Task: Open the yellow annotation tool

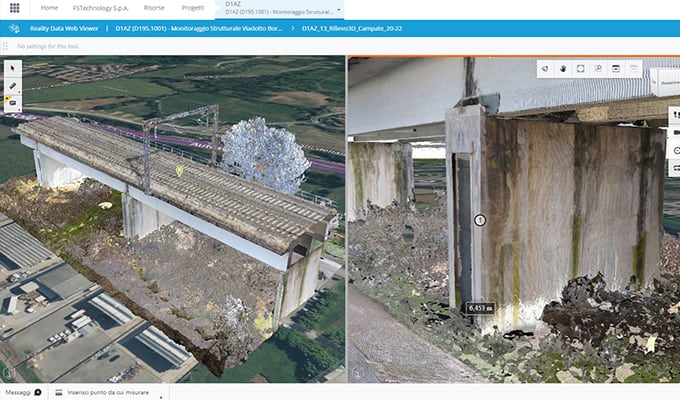Action: (12, 102)
